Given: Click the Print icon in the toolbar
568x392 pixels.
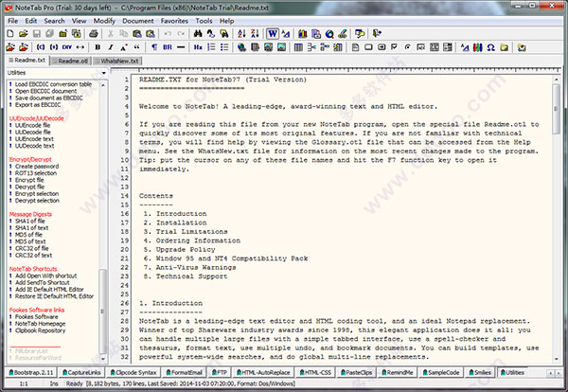Looking at the screenshot, I should click(x=94, y=34).
